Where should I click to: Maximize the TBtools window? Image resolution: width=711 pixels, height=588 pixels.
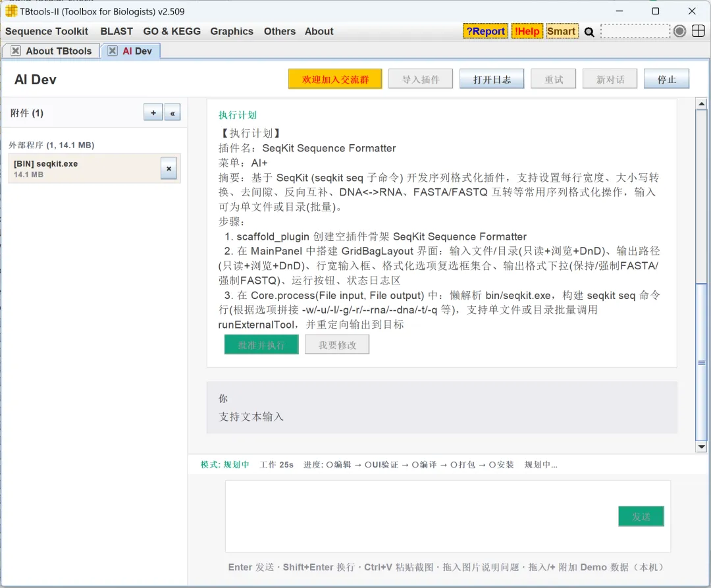pyautogui.click(x=655, y=11)
